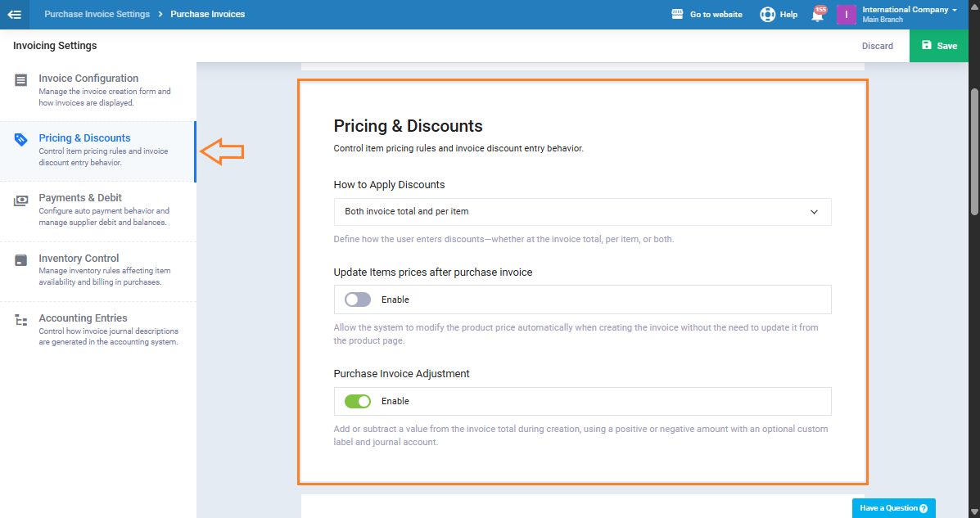Open the notifications bell icon
The image size is (980, 518).
point(817,15)
